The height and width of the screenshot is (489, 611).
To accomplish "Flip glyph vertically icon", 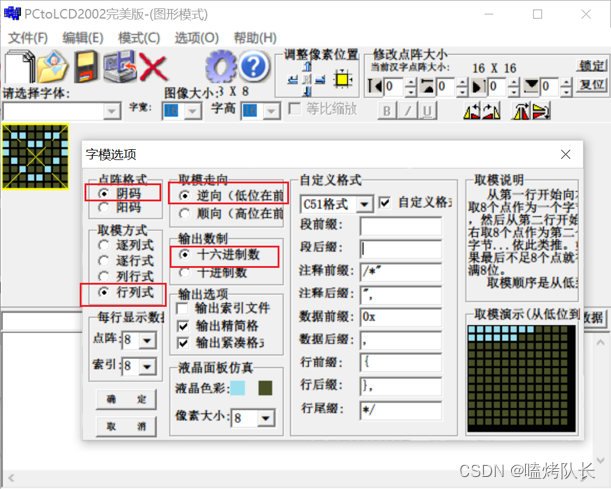I will (541, 111).
